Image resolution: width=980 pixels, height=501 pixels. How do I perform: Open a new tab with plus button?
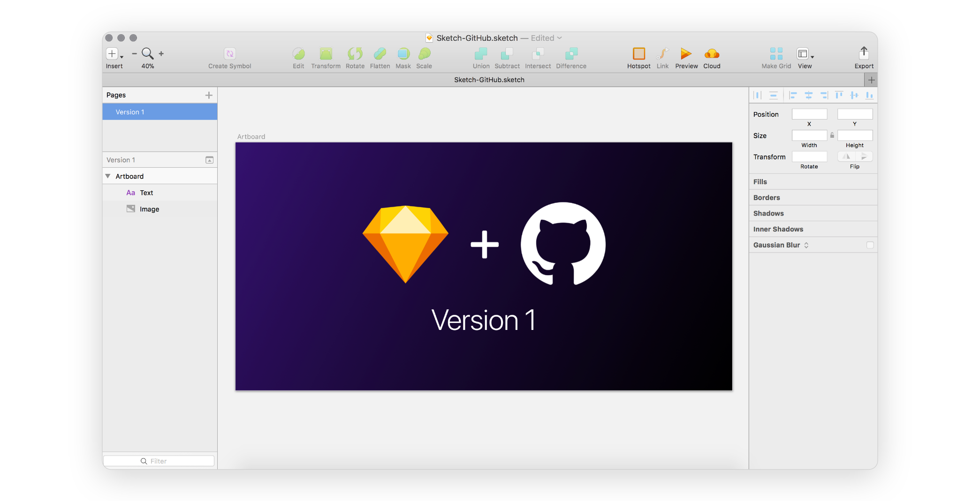(x=871, y=80)
